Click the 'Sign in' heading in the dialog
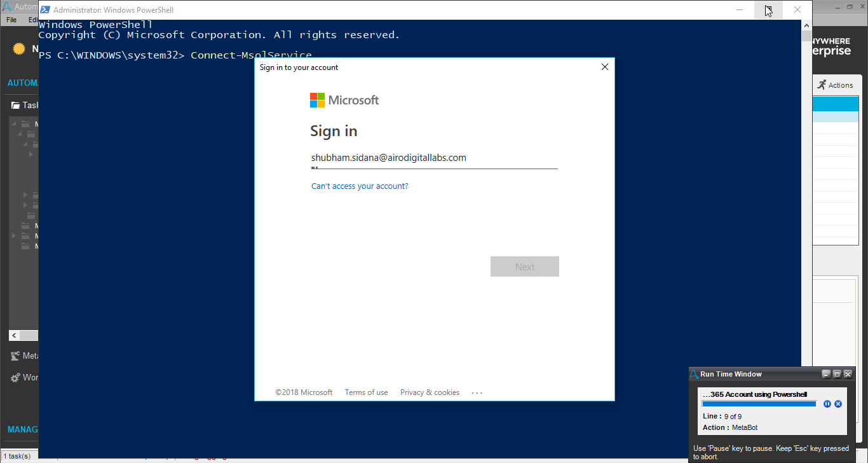Screen dimensions: 868x463 tap(334, 131)
